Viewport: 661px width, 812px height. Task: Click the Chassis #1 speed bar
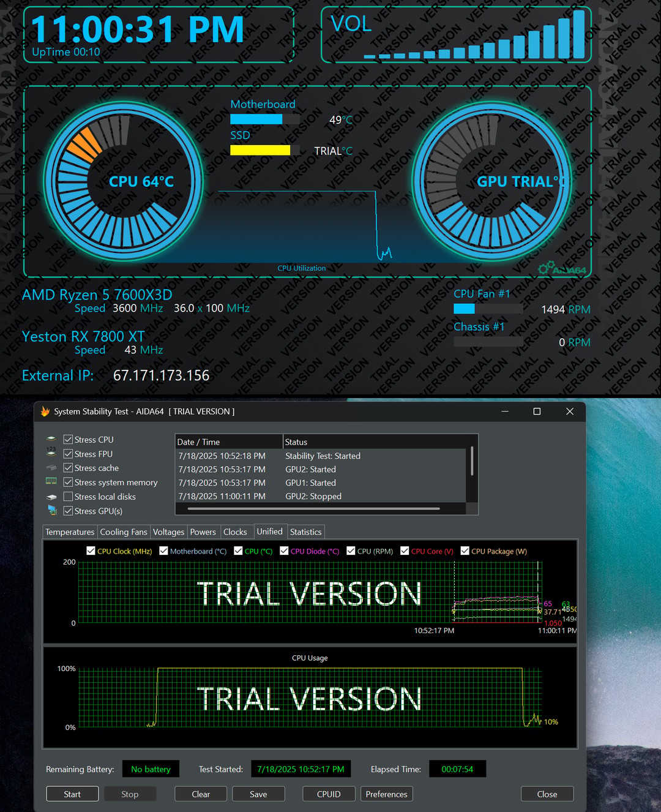click(x=488, y=342)
